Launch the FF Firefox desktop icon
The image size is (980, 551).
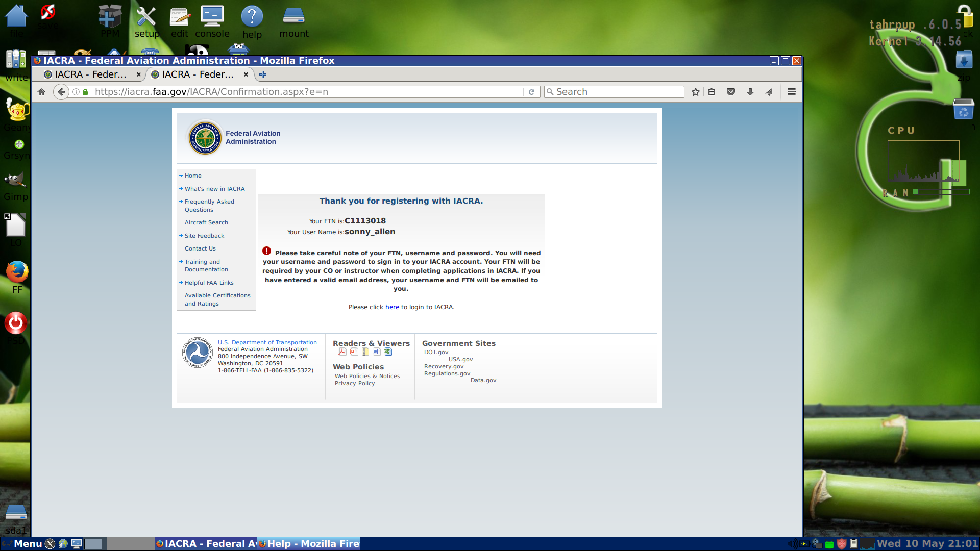[17, 277]
